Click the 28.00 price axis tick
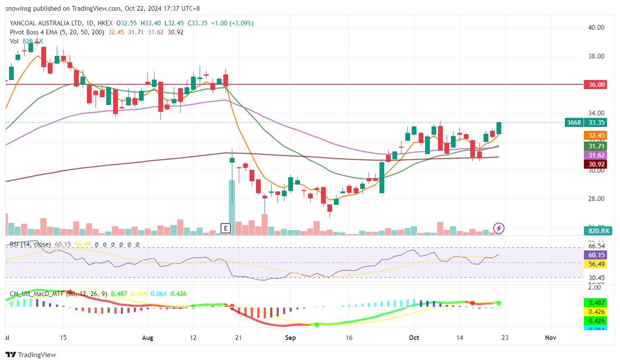 (596, 199)
